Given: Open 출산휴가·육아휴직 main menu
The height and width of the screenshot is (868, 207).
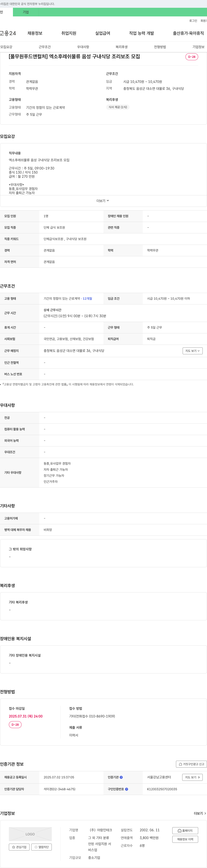Looking at the screenshot, I should pyautogui.click(x=188, y=33).
